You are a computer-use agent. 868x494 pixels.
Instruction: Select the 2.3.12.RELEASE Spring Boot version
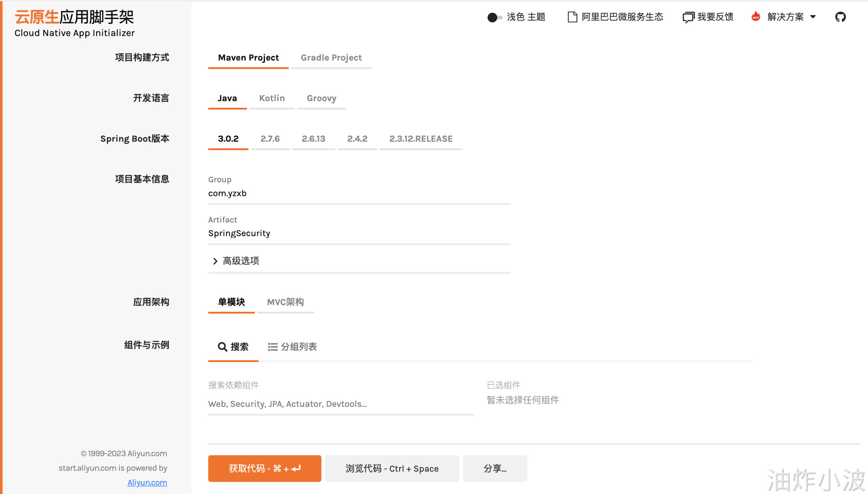click(421, 139)
